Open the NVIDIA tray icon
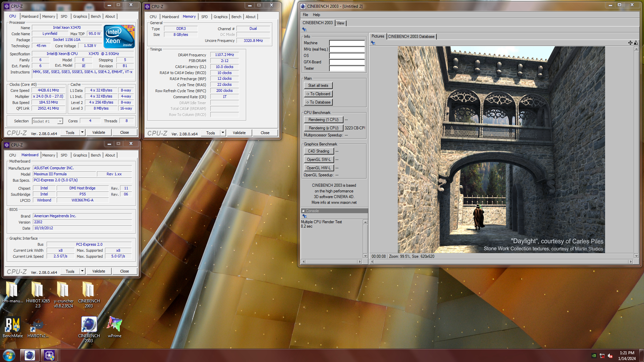The width and height of the screenshot is (644, 362). [x=594, y=356]
